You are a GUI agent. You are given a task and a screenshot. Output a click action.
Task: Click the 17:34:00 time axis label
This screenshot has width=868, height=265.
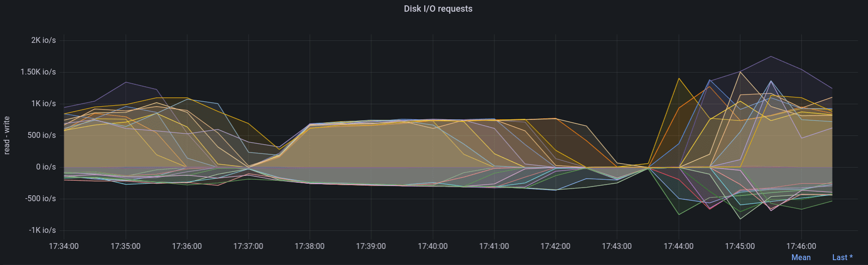pyautogui.click(x=64, y=246)
